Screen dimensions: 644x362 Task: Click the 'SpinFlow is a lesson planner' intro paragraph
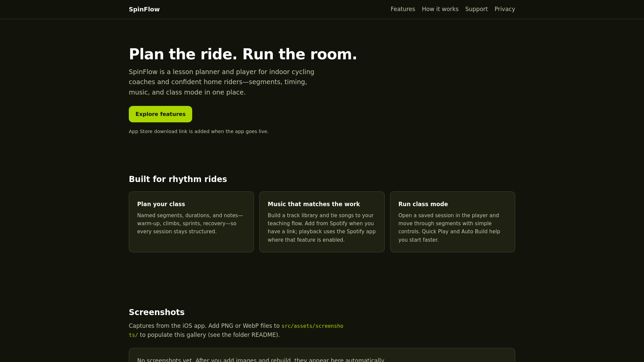(221, 82)
